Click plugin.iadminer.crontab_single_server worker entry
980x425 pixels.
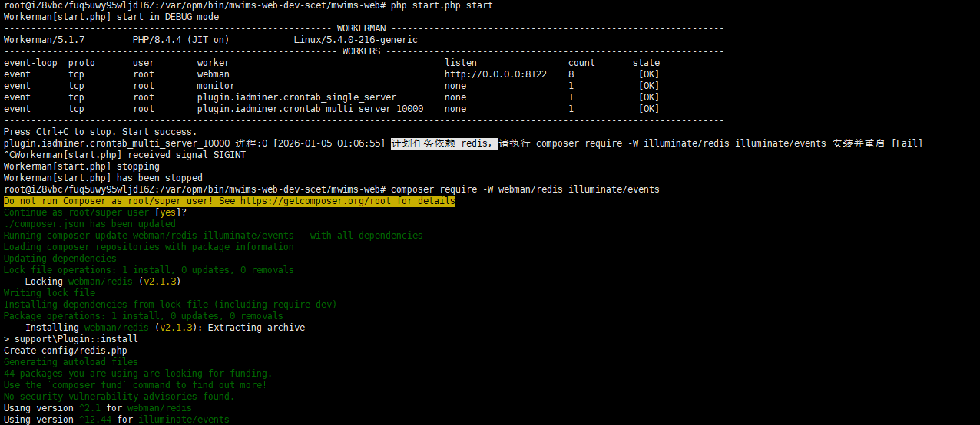tap(296, 97)
